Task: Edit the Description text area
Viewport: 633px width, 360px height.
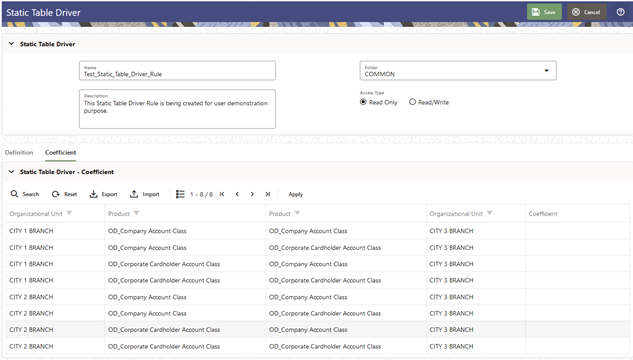Action: (177, 109)
